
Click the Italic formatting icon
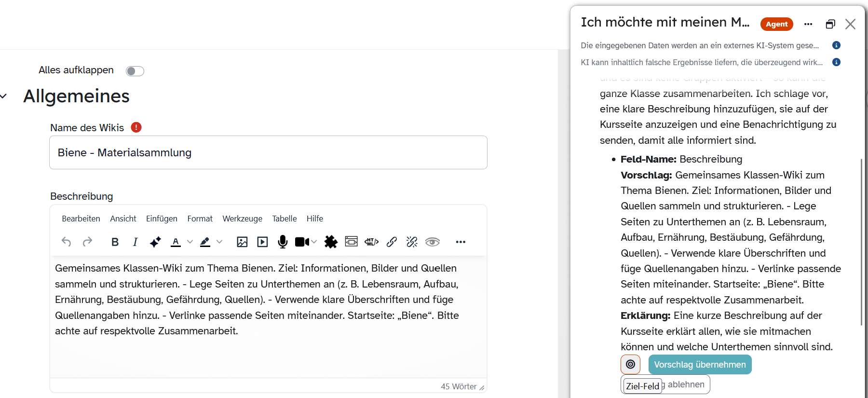[x=135, y=242]
